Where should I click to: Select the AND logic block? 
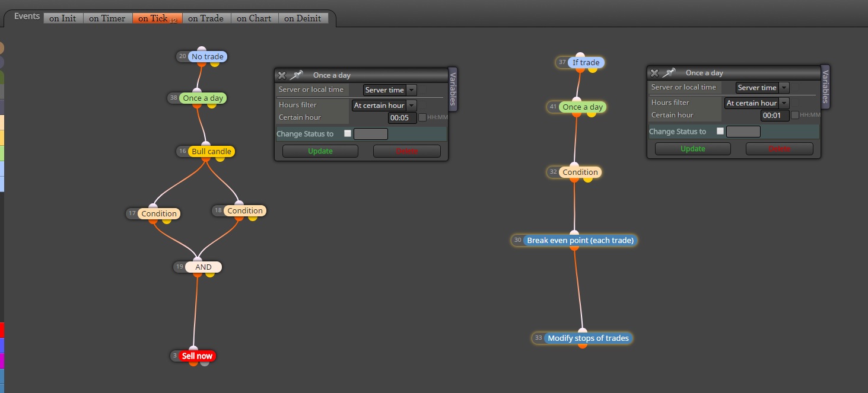pyautogui.click(x=204, y=267)
